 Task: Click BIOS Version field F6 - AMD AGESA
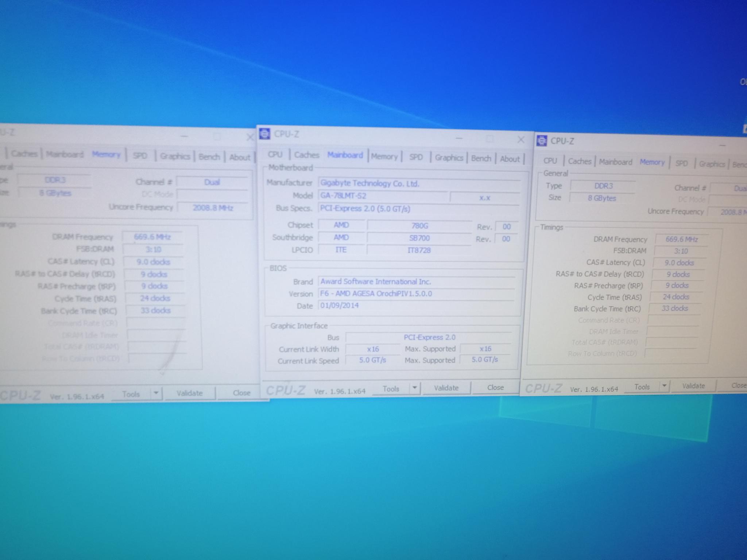tap(417, 294)
